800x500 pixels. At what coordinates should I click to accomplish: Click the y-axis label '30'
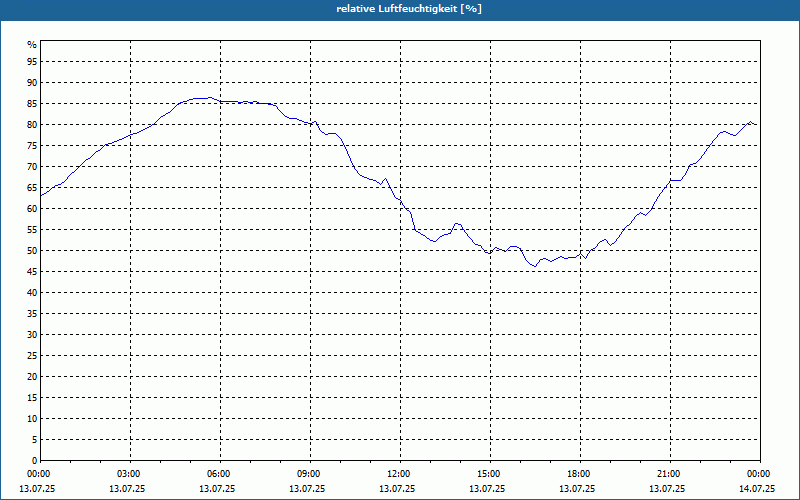tap(32, 335)
